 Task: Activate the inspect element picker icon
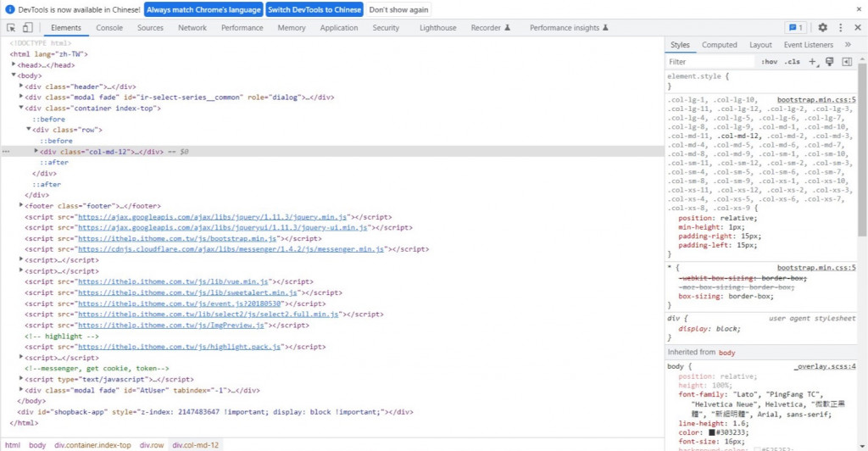click(x=11, y=28)
